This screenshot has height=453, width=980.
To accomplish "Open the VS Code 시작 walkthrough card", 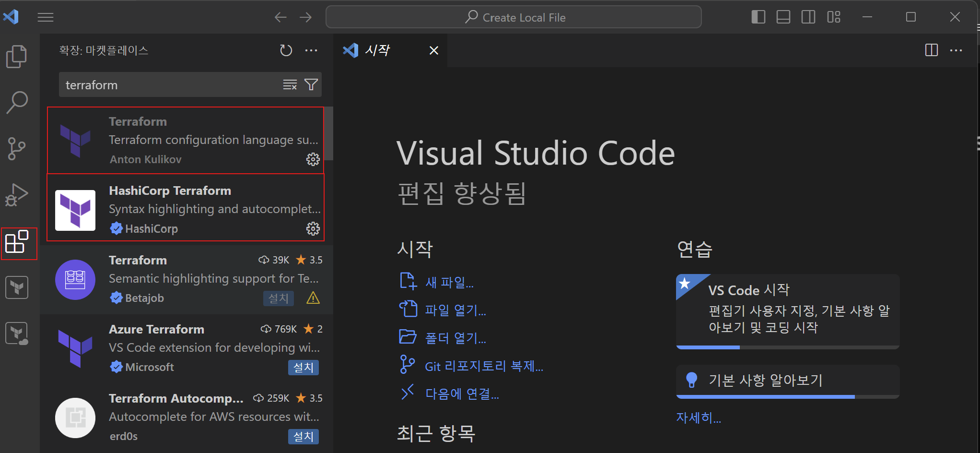I will (x=788, y=311).
